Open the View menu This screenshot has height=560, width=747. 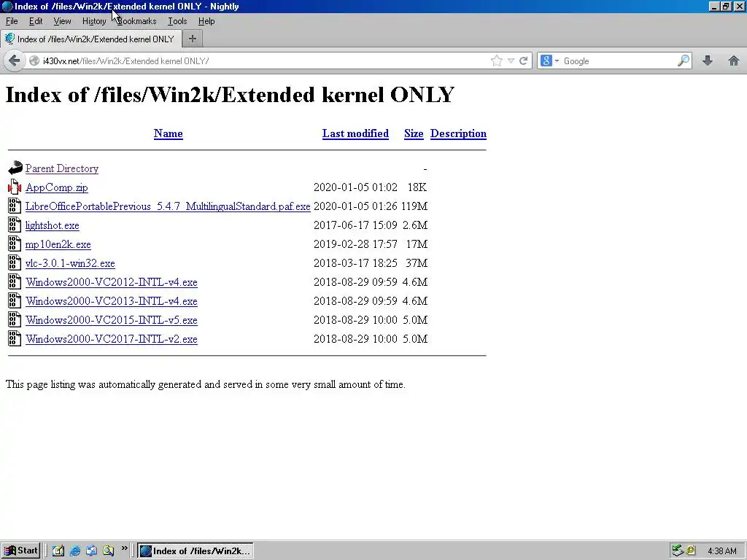pyautogui.click(x=62, y=21)
